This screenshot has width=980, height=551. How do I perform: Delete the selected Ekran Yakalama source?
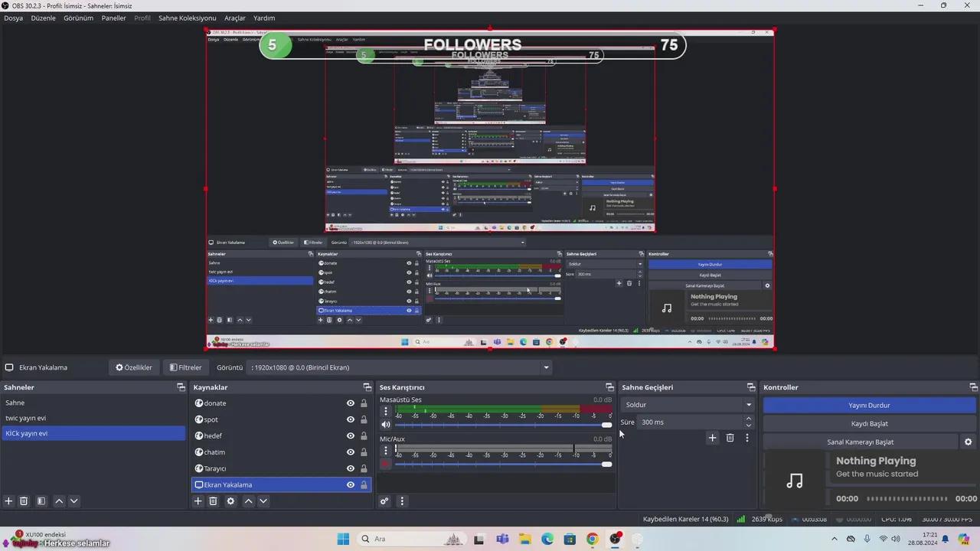click(x=213, y=500)
